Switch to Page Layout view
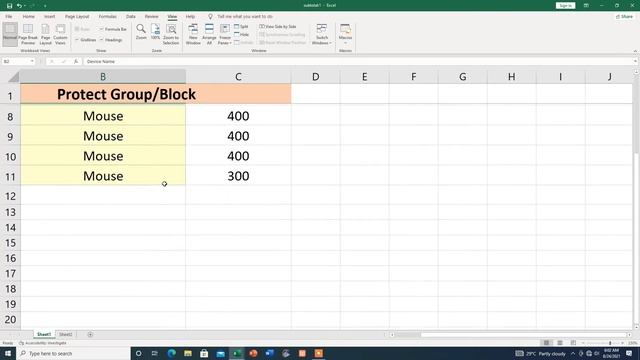Screen dimensions: 640x360 (45, 34)
